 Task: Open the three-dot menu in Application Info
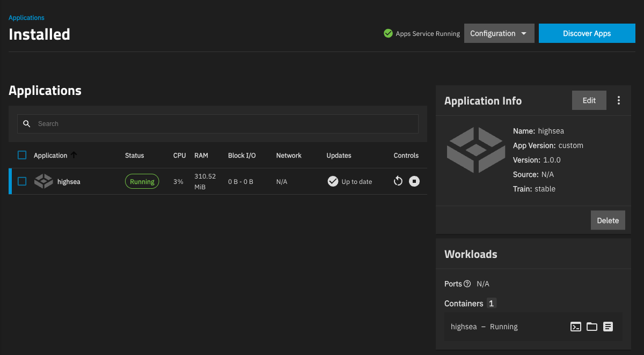[x=619, y=100]
